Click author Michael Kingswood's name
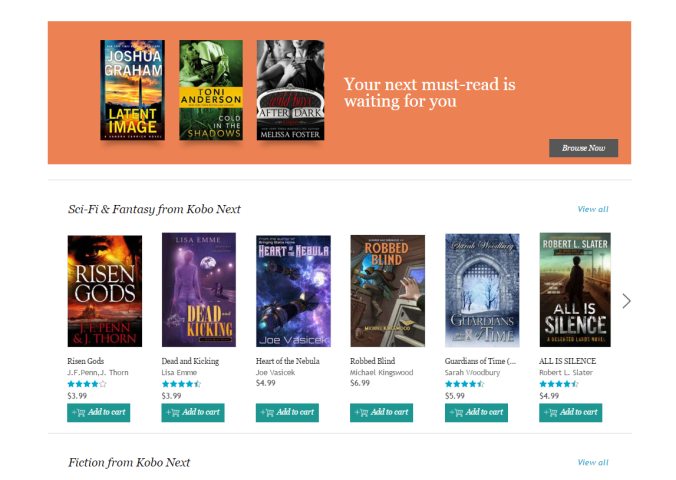Screen dimensions: 676x480 [x=381, y=372]
